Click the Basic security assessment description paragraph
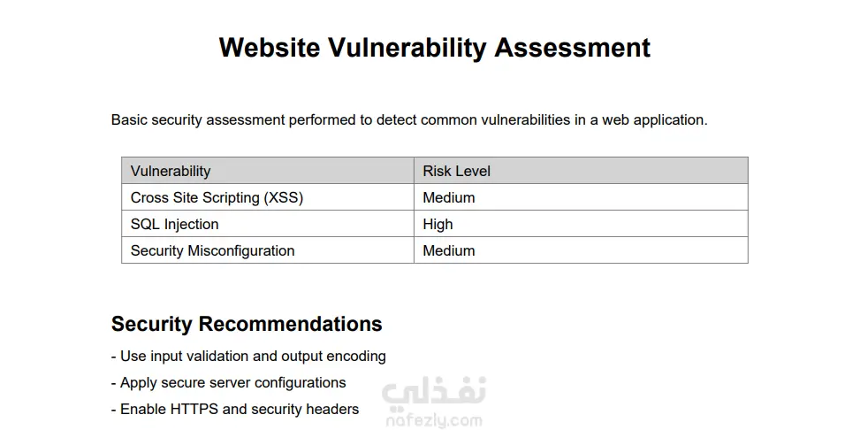The height and width of the screenshot is (430, 868). [409, 119]
